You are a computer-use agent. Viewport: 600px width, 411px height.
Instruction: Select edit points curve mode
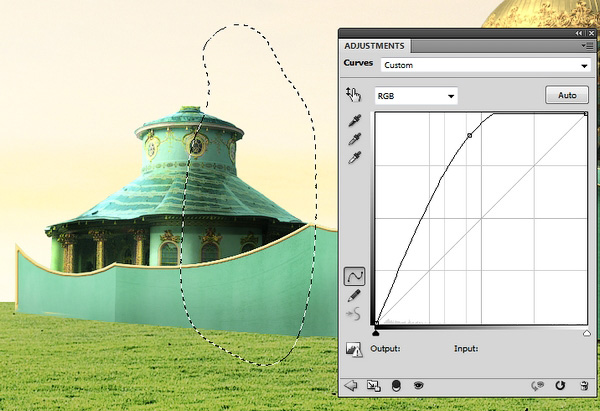pos(354,276)
